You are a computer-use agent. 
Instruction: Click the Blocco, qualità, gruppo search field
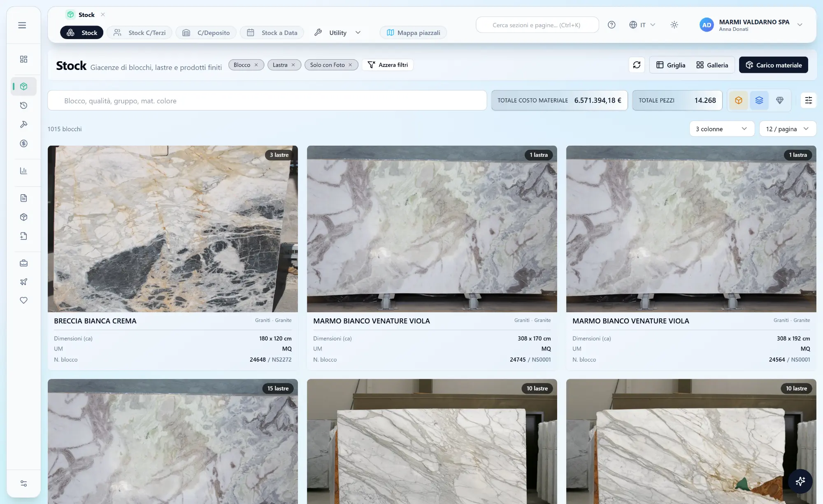(x=267, y=101)
